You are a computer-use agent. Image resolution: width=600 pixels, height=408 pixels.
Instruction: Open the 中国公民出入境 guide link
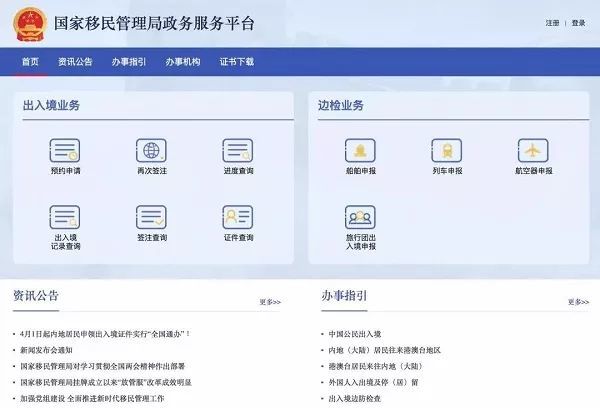[x=355, y=334]
